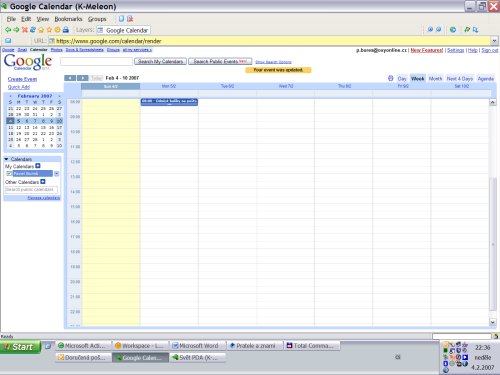Collapse the Calendars panel triangle
The image size is (500, 375).
click(6, 159)
